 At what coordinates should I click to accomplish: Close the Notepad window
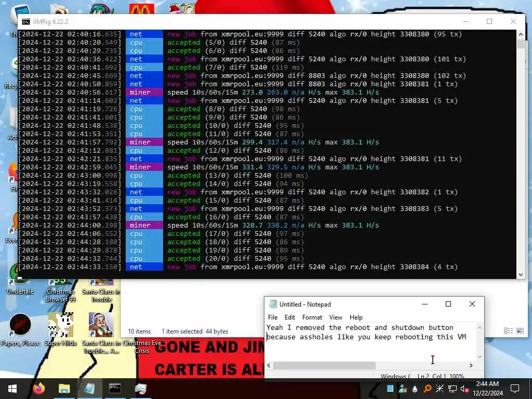pyautogui.click(x=472, y=304)
